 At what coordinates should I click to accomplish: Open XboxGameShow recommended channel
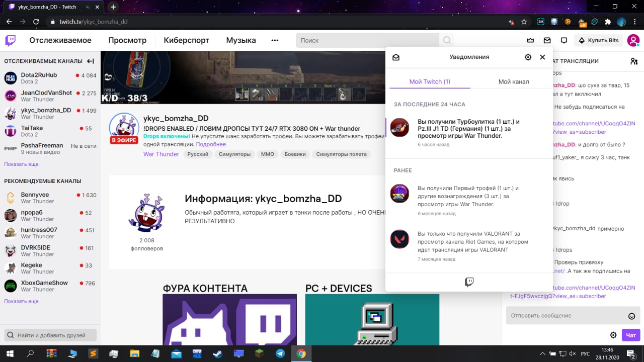click(x=50, y=286)
